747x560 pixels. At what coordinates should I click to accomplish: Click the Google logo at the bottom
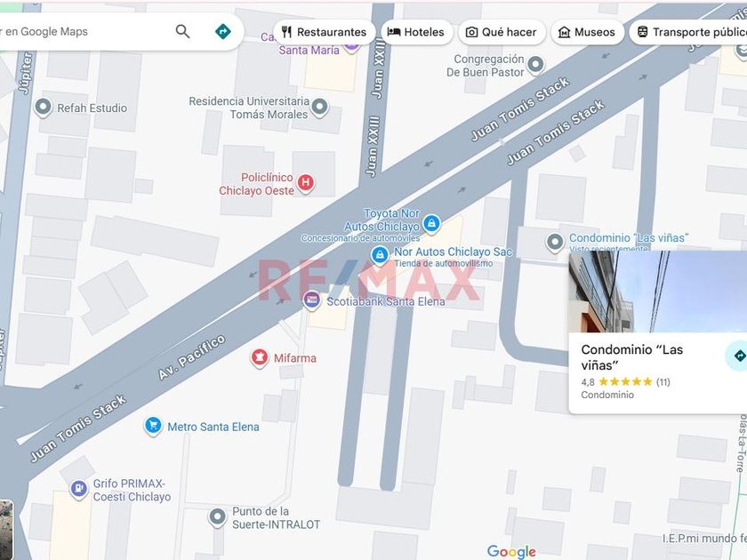point(511,551)
